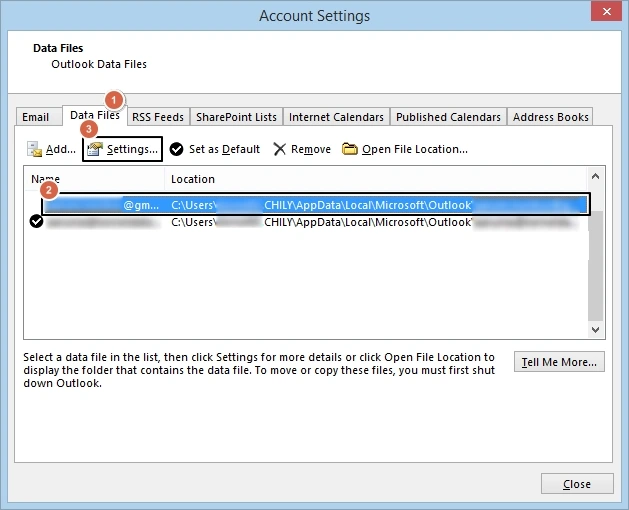The height and width of the screenshot is (510, 629).
Task: Select the highlighted @gm... data file row
Action: click(x=315, y=205)
